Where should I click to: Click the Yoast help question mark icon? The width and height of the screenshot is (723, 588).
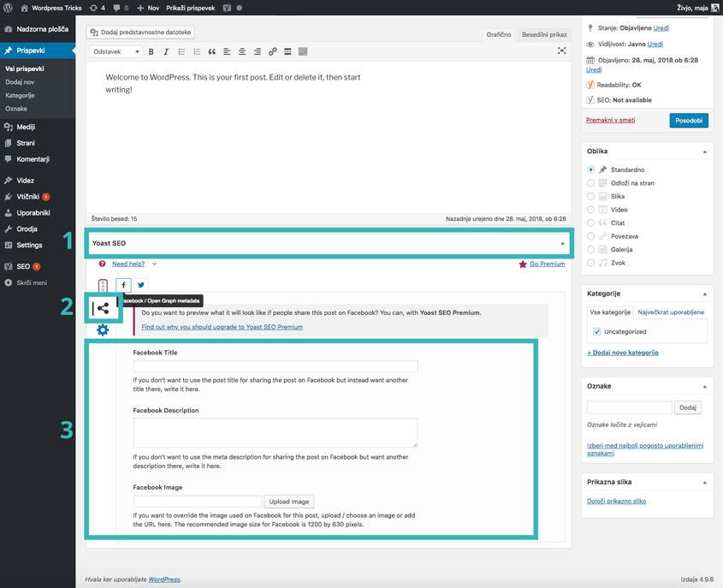[103, 264]
